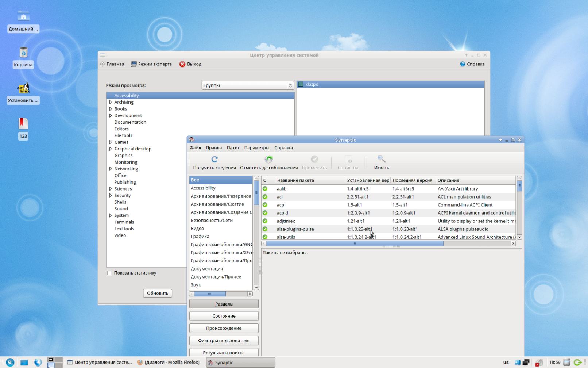This screenshot has width=588, height=368.
Task: Open the Файл menu in Synaptic
Action: click(x=195, y=148)
